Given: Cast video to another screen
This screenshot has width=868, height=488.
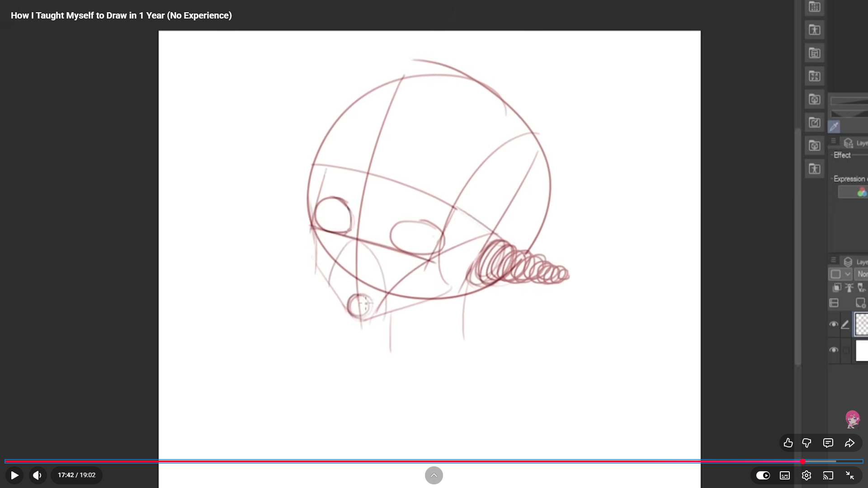Looking at the screenshot, I should coord(828,475).
